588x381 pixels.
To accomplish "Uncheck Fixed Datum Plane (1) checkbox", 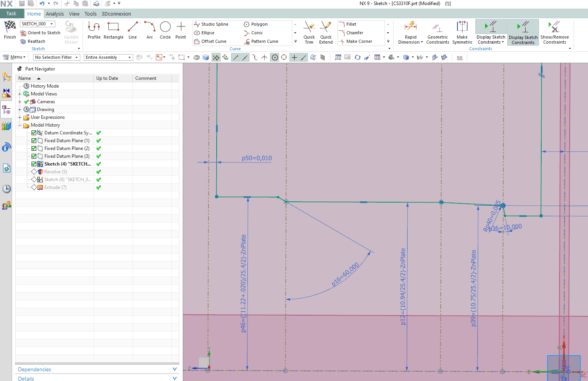I will click(34, 141).
